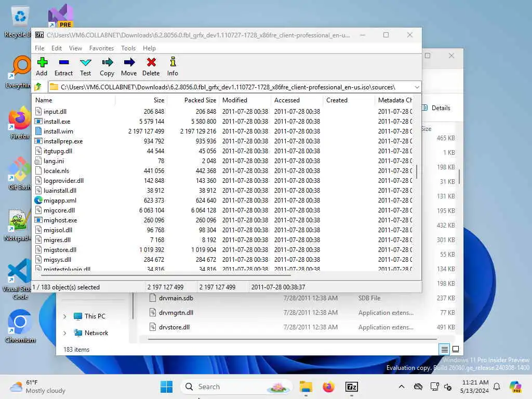This screenshot has height=399, width=532.
Task: Select the migsys.dll file
Action: [57, 259]
